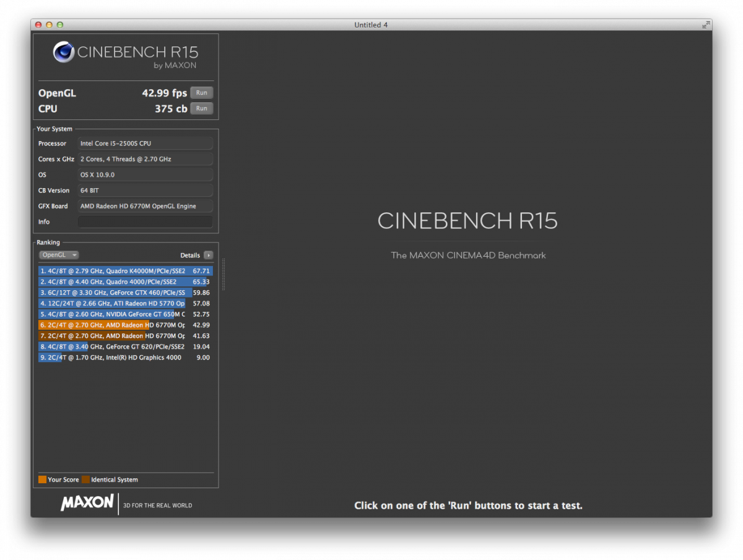Click the CPU score 375 cb
The image size is (743, 560).
tap(171, 109)
